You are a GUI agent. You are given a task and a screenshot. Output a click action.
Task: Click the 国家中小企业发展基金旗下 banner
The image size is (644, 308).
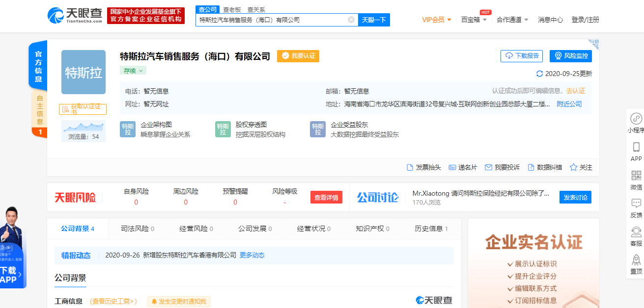point(146,15)
